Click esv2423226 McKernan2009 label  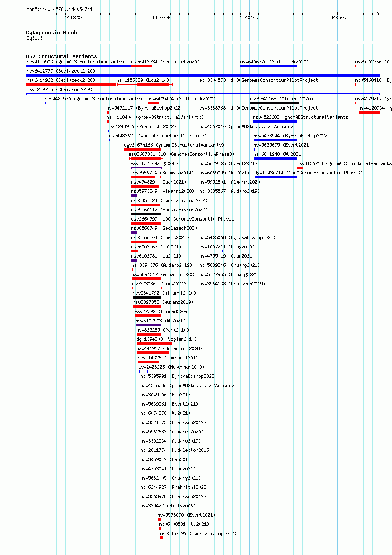click(x=171, y=367)
